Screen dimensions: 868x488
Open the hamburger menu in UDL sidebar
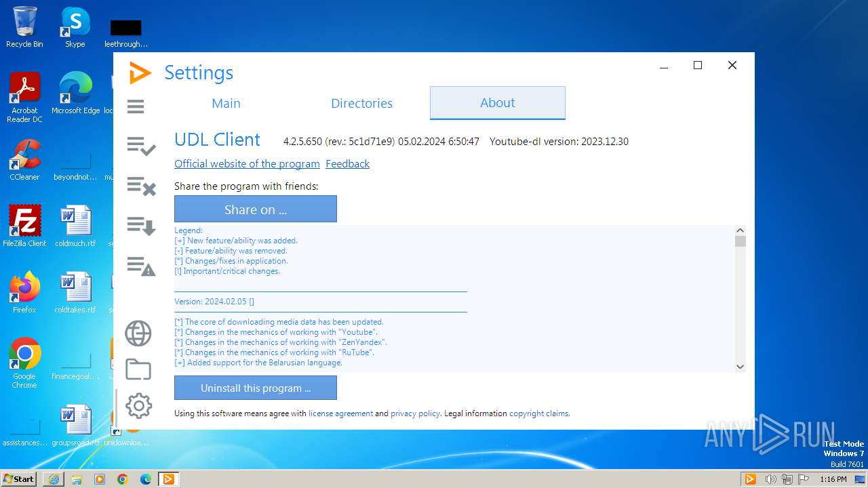tap(136, 106)
